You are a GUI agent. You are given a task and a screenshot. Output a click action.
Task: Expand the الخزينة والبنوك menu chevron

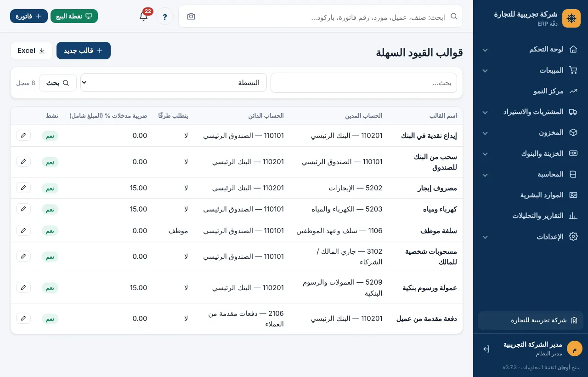(x=485, y=154)
